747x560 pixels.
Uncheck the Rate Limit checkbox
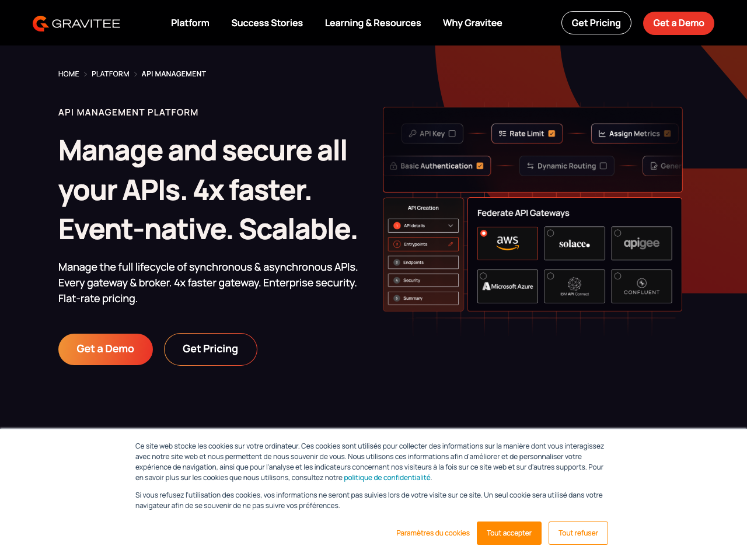point(551,134)
